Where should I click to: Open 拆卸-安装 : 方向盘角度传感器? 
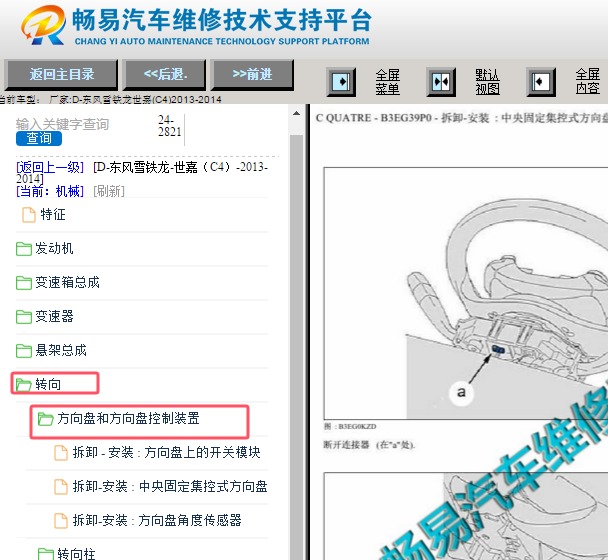coord(157,520)
